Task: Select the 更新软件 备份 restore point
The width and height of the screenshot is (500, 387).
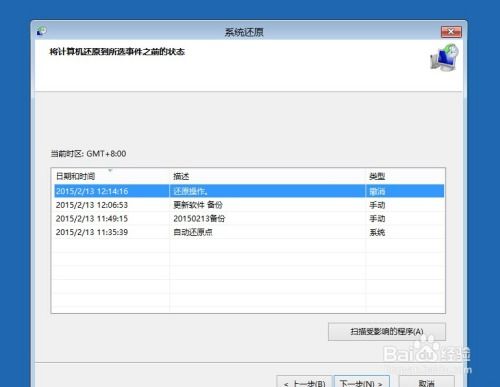Action: point(249,205)
